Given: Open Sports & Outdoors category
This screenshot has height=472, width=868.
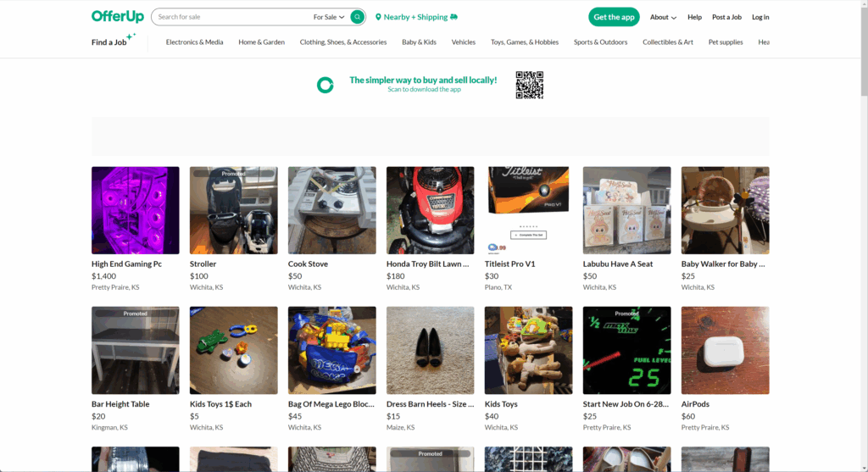Looking at the screenshot, I should pos(600,42).
